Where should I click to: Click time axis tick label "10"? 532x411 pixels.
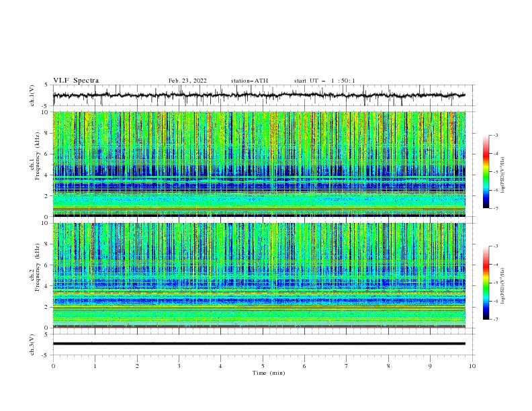(472, 366)
